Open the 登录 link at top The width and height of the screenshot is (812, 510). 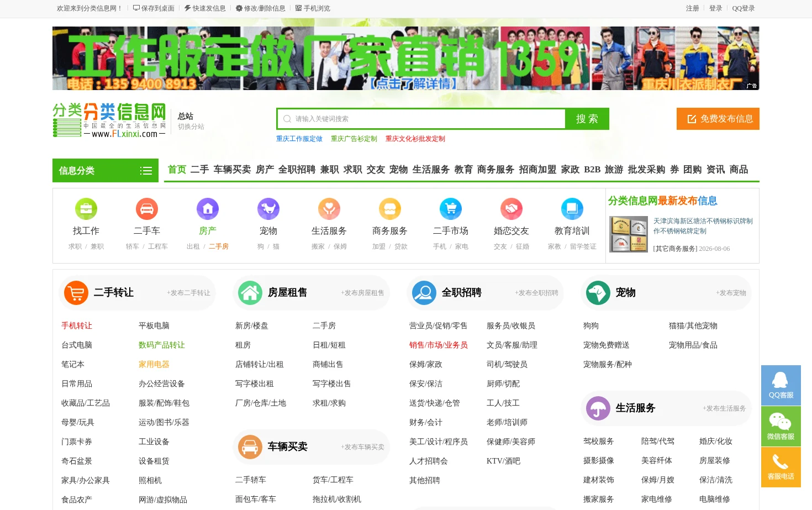point(716,8)
